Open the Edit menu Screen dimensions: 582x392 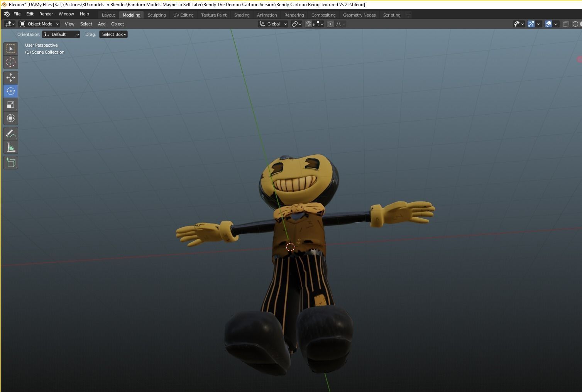(x=30, y=14)
